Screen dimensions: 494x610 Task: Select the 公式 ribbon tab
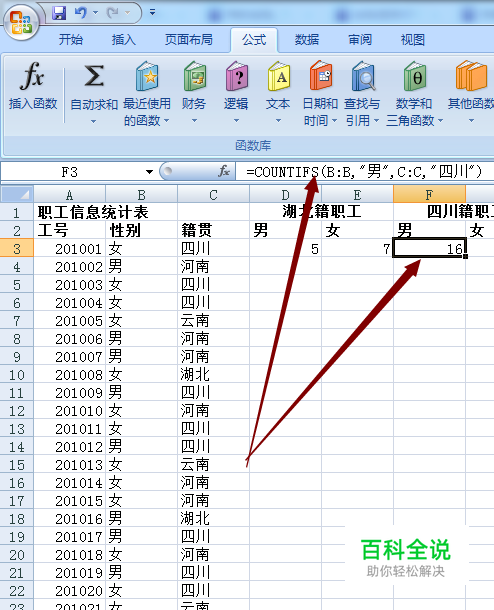[x=254, y=40]
